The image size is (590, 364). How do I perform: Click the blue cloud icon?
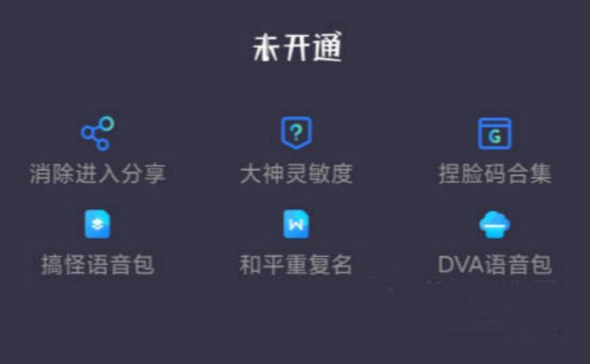click(494, 224)
